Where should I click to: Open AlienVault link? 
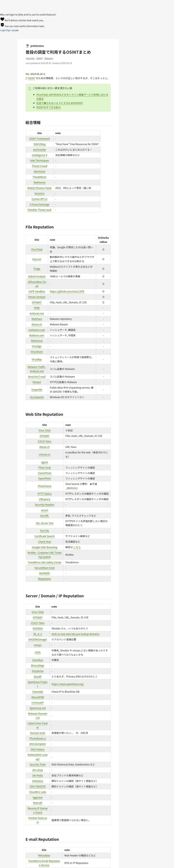tap(40, 172)
